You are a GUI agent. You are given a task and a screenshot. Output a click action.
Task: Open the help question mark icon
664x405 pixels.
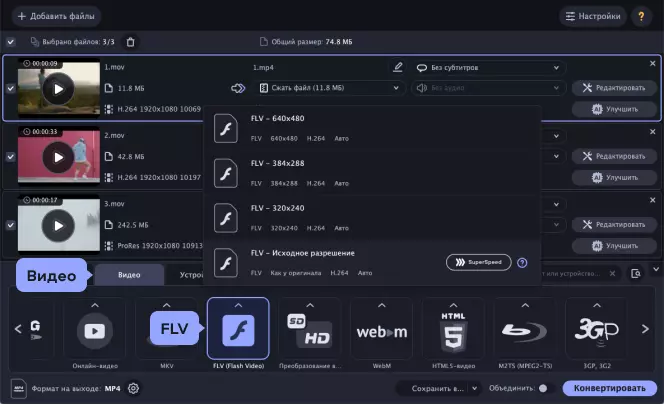point(641,16)
